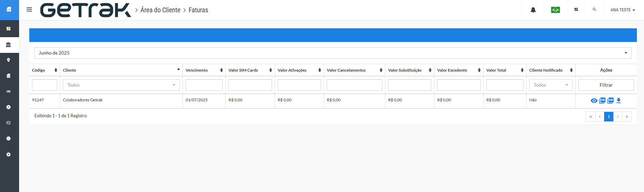Viewport: 644px width, 192px height.
Task: Open the Cliente Todos filter dropdown
Action: pos(121,85)
